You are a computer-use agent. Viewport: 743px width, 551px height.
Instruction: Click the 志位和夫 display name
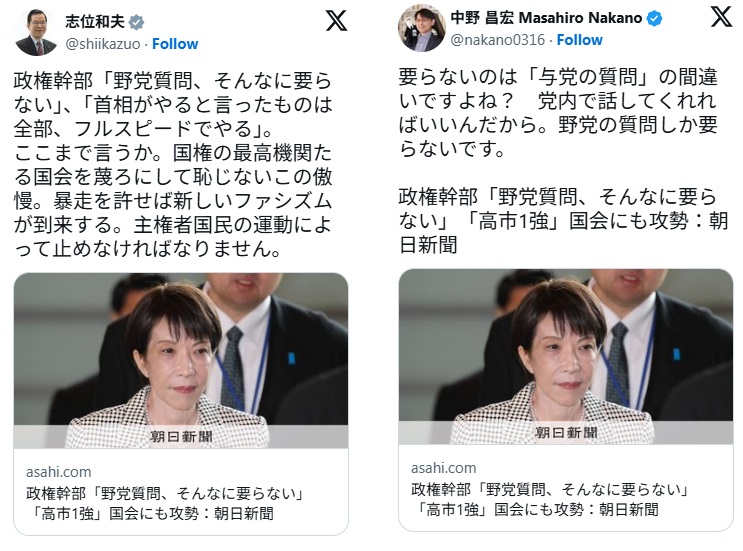95,22
